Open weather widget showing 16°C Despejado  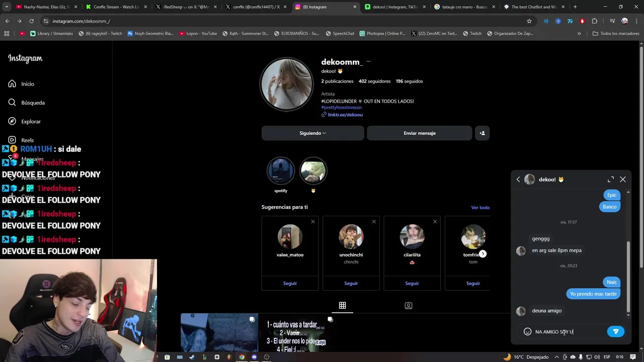click(x=526, y=357)
